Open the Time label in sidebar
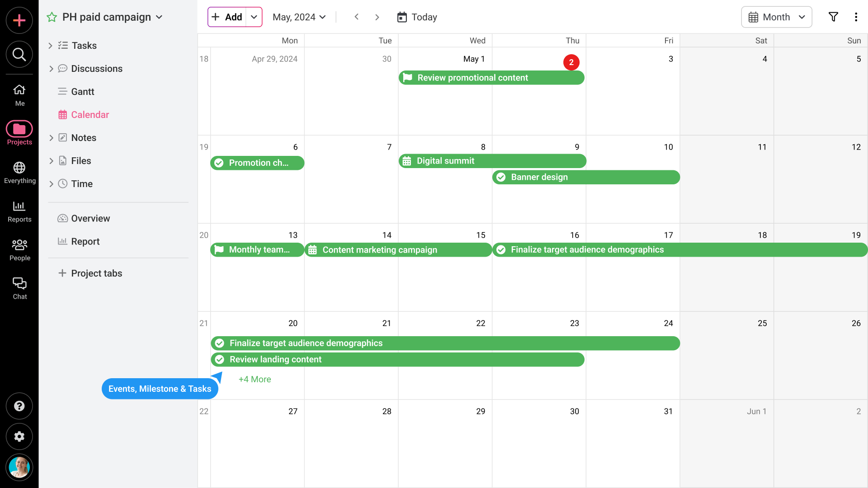 82,184
